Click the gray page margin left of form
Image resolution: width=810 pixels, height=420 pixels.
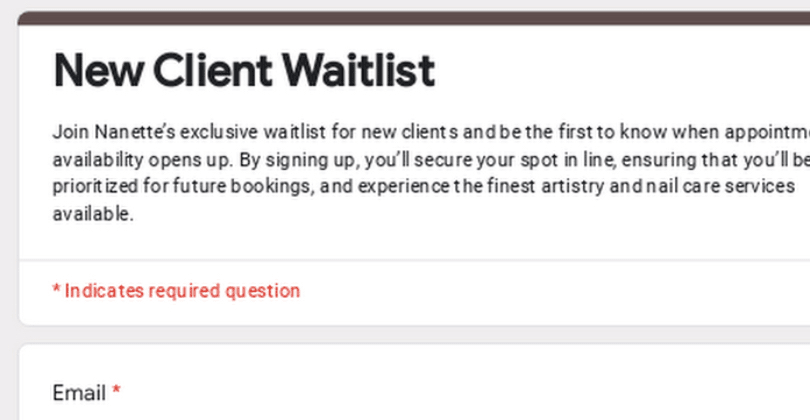point(8,200)
